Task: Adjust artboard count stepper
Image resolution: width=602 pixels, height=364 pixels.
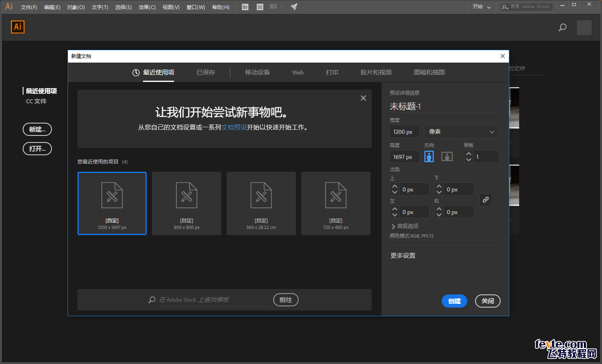Action: tap(468, 156)
